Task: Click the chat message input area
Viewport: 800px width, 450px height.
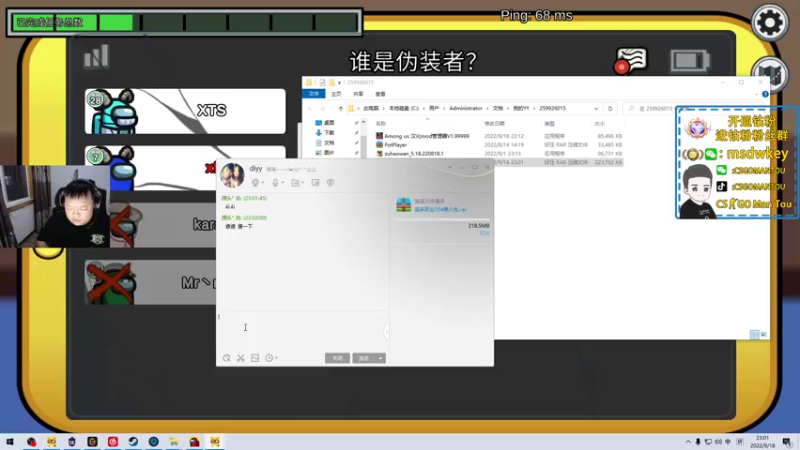Action: pyautogui.click(x=304, y=330)
